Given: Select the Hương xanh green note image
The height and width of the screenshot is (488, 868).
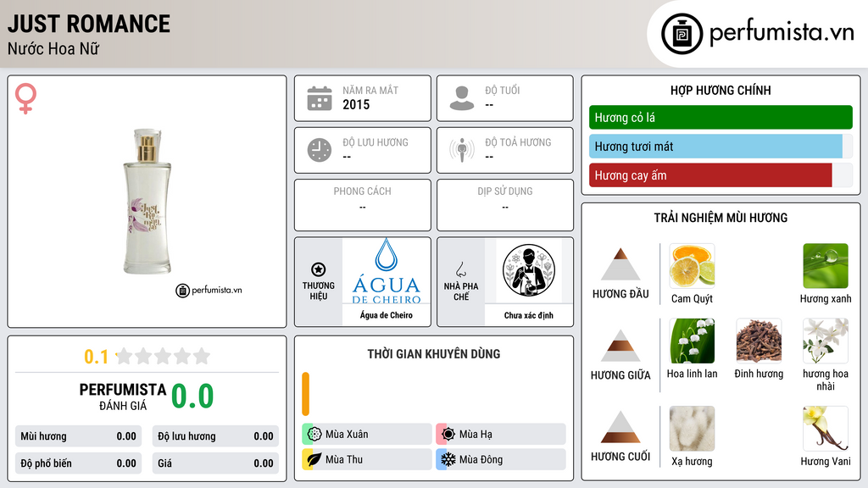Looking at the screenshot, I should 826,266.
